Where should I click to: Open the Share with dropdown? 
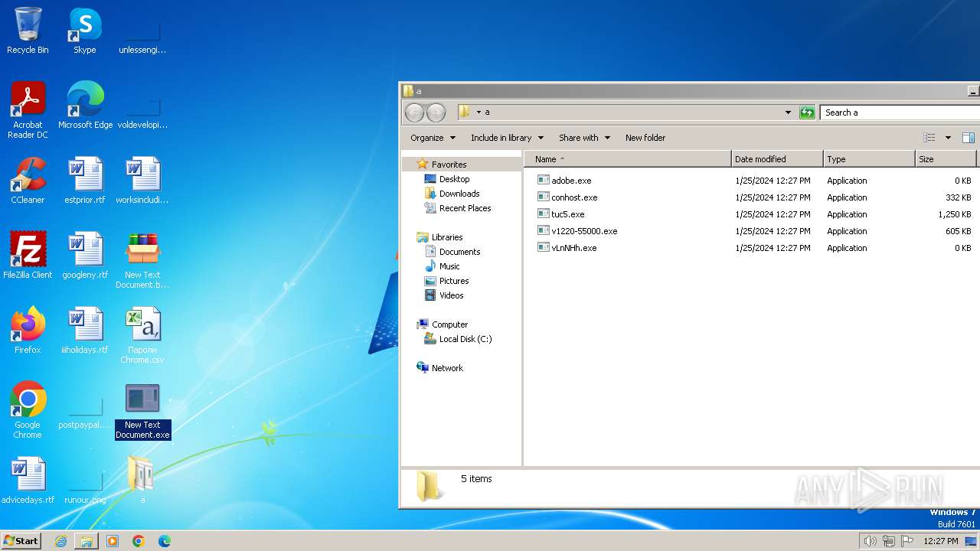click(584, 138)
